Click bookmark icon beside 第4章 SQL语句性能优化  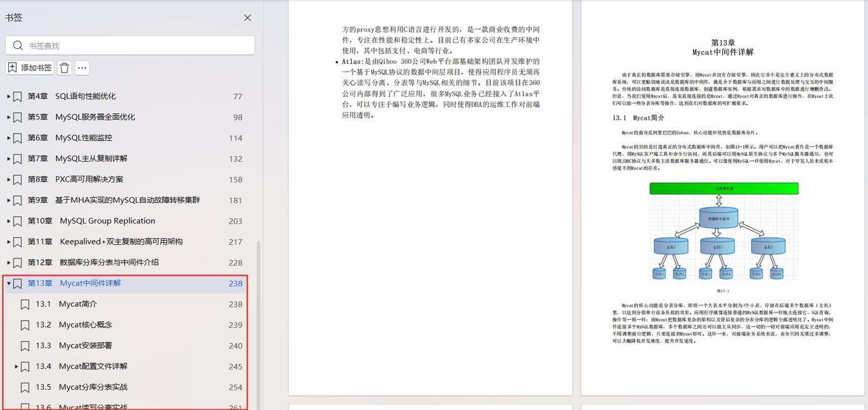tap(18, 96)
